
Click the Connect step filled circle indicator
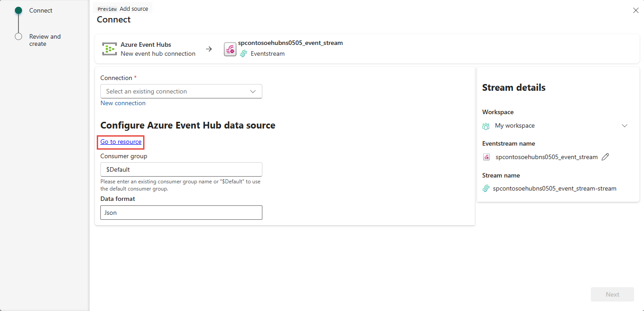click(18, 10)
